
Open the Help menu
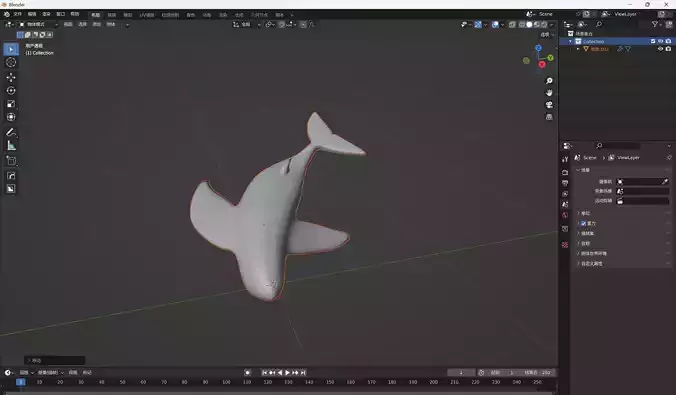75,14
